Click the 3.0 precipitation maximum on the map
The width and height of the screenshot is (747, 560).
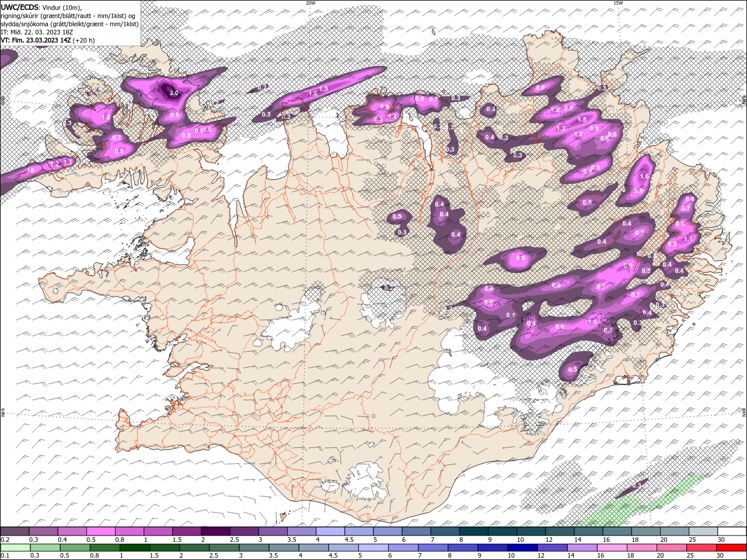point(173,93)
